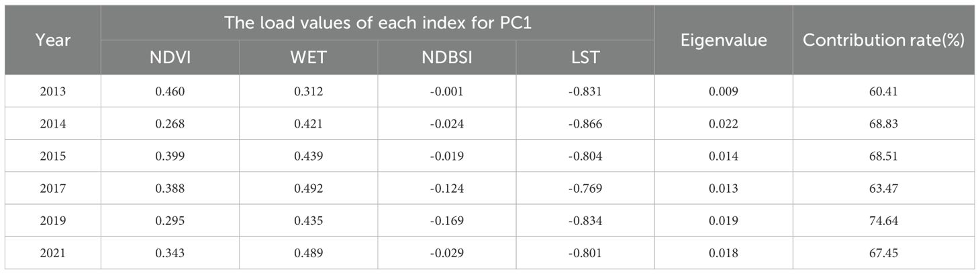The height and width of the screenshot is (274, 980).
Task: Click WET value 0.492 in 2017 row
Action: click(309, 188)
